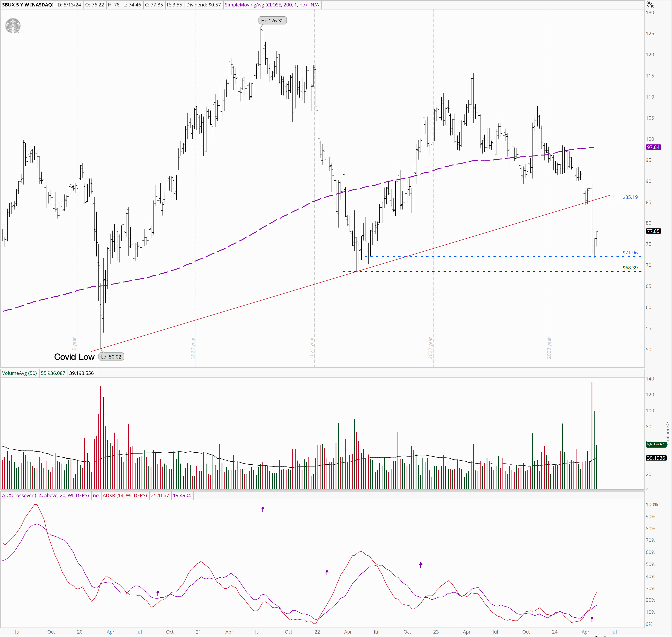
Task: Click the purple 97.84 moving average price tag
Action: tap(653, 147)
